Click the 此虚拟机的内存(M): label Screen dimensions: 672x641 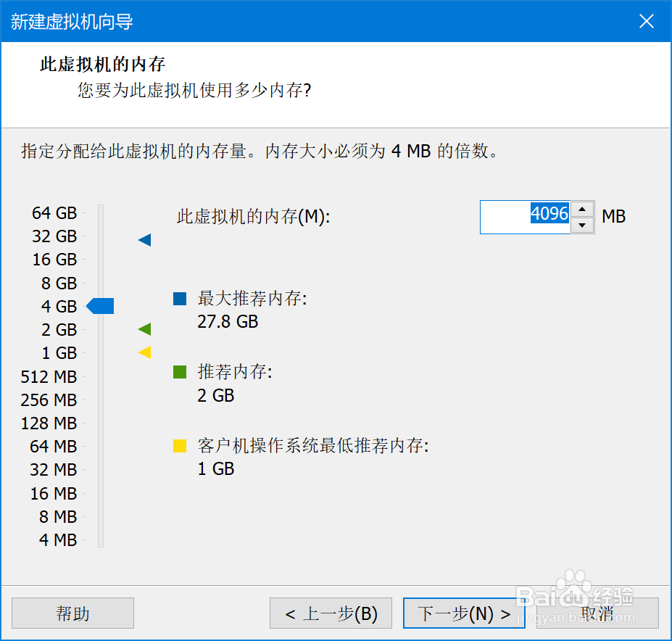253,217
